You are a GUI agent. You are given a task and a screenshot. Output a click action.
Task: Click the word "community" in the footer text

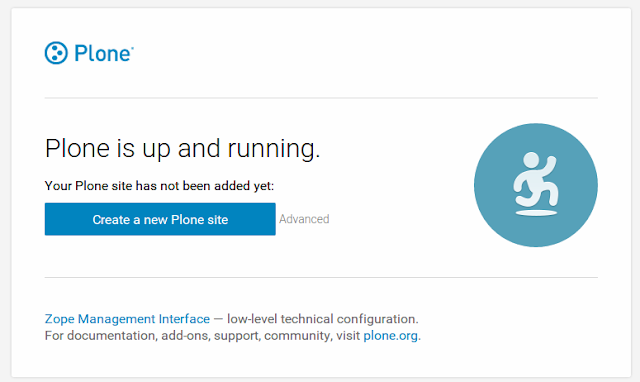tap(298, 336)
